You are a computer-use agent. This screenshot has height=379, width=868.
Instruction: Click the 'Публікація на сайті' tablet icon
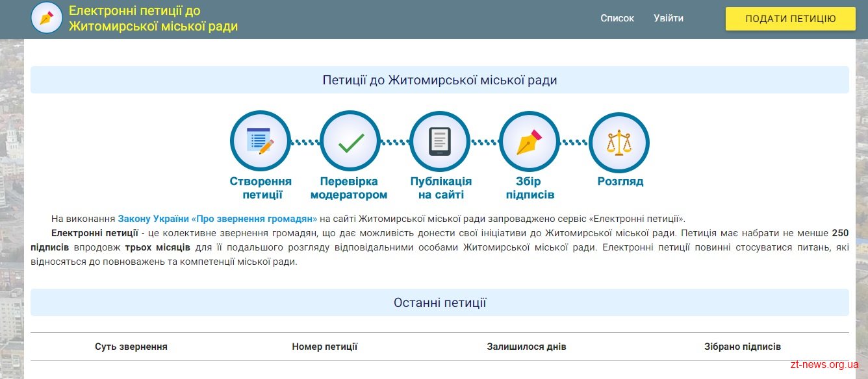[440, 141]
